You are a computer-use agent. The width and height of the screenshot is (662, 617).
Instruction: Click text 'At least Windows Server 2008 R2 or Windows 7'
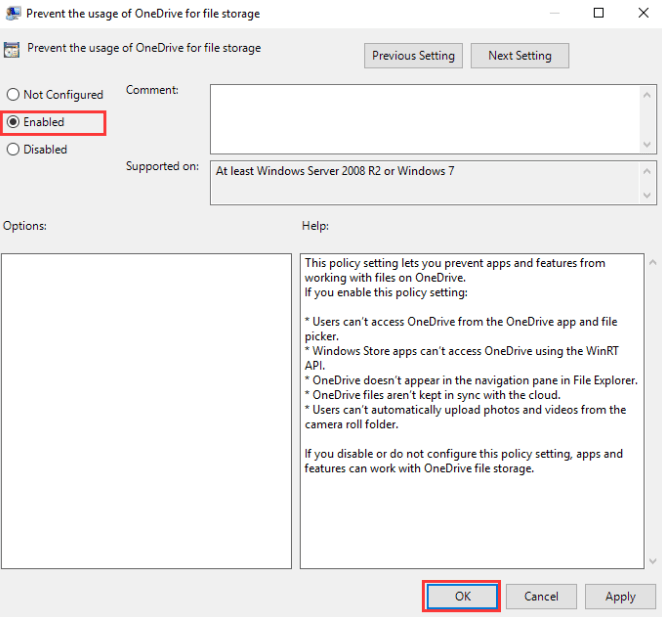click(x=335, y=171)
